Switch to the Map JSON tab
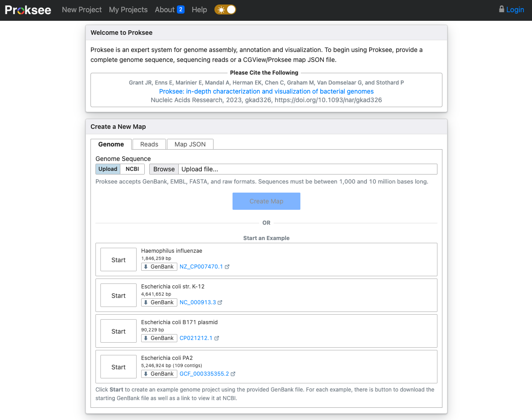 pyautogui.click(x=190, y=144)
